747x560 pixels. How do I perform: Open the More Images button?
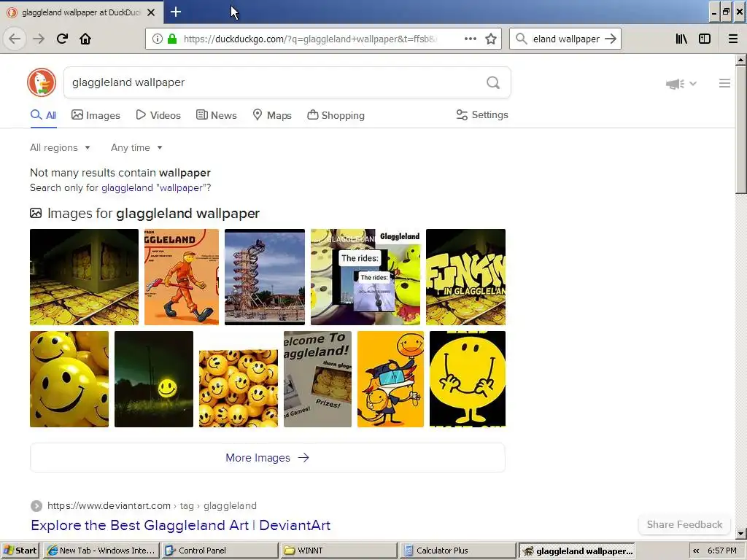[x=267, y=458]
